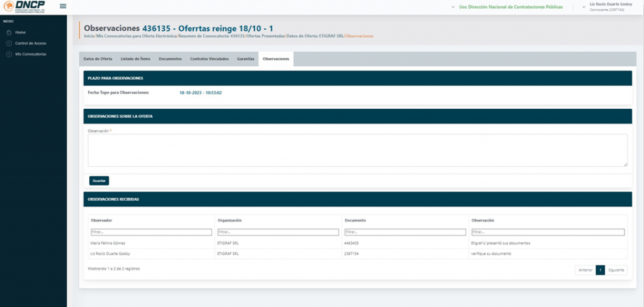Sort by the Observación column header
Viewport: 644px width, 307px height.
482,220
